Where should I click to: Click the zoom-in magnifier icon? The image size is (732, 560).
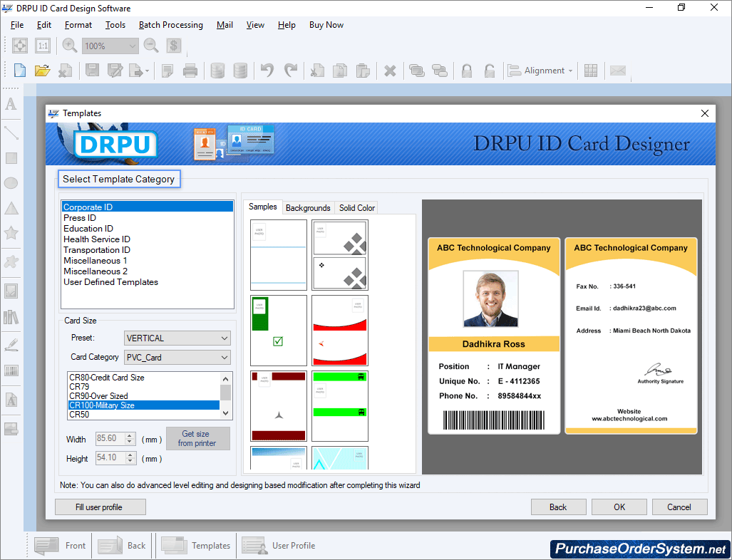68,45
